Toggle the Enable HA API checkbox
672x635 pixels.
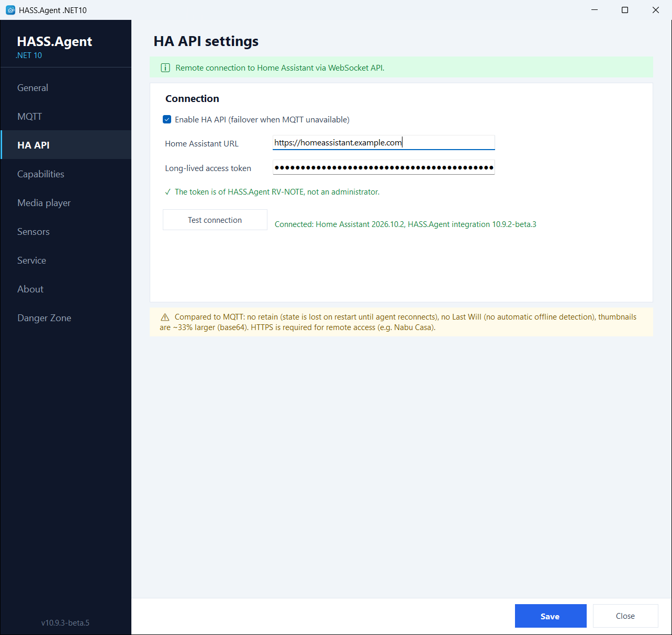point(167,119)
